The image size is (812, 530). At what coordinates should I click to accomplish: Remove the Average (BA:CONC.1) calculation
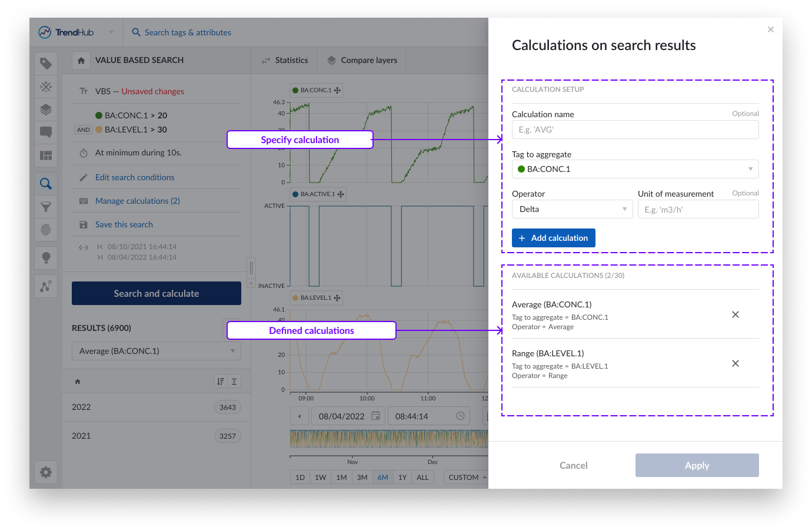click(735, 314)
